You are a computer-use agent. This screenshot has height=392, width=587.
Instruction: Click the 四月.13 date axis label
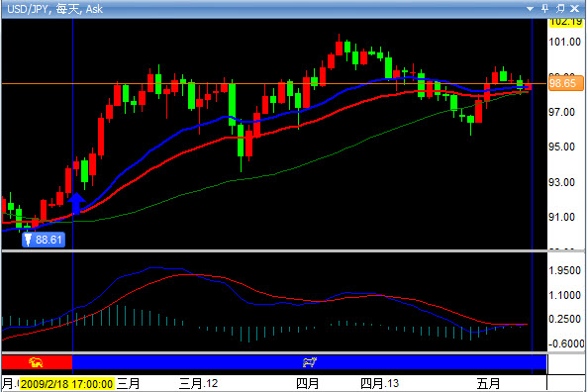(379, 384)
